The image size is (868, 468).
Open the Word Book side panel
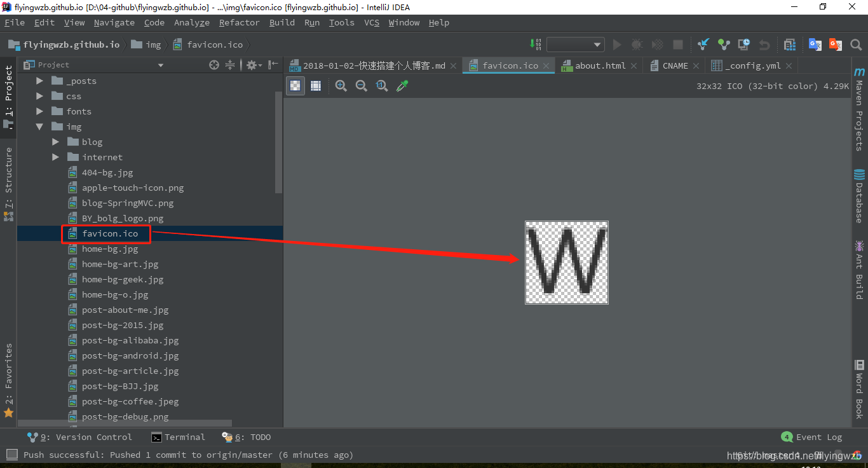pos(860,389)
